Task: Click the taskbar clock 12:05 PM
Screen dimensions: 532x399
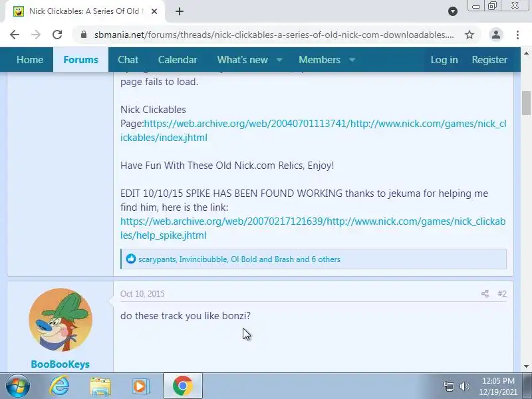Action: click(498, 381)
